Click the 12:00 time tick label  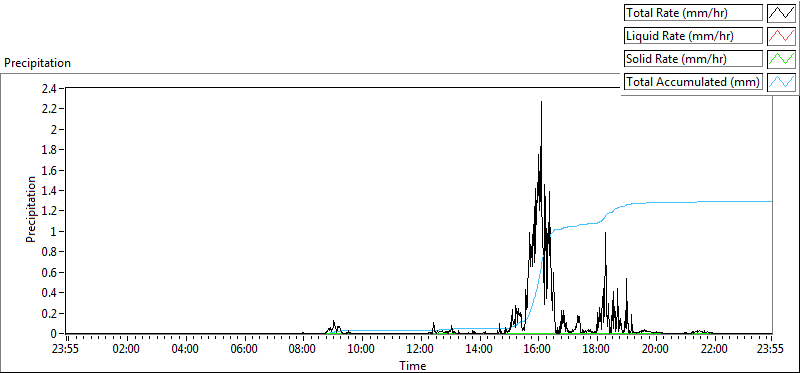420,350
